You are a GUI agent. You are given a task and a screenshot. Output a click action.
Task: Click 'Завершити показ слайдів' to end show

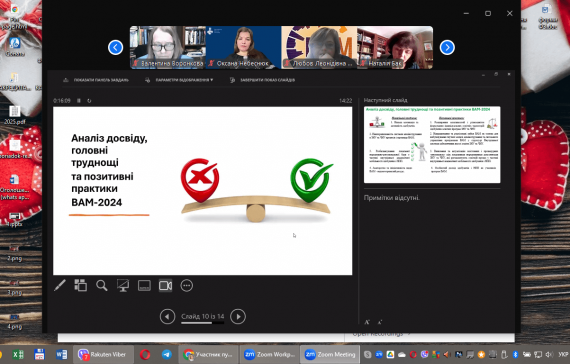262,80
